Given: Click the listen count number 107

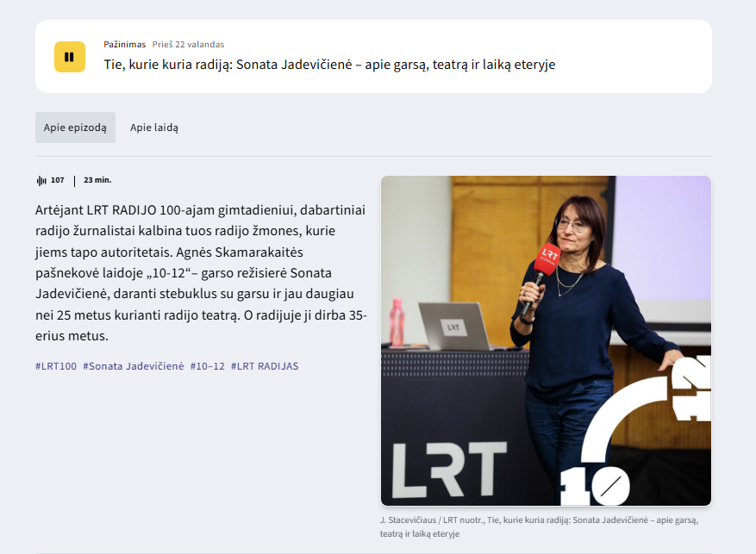Looking at the screenshot, I should (x=58, y=180).
